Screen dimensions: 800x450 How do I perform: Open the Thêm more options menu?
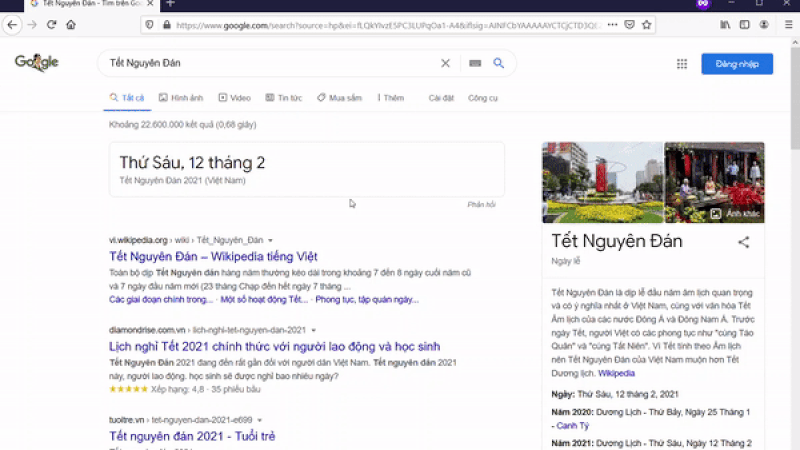(x=390, y=97)
